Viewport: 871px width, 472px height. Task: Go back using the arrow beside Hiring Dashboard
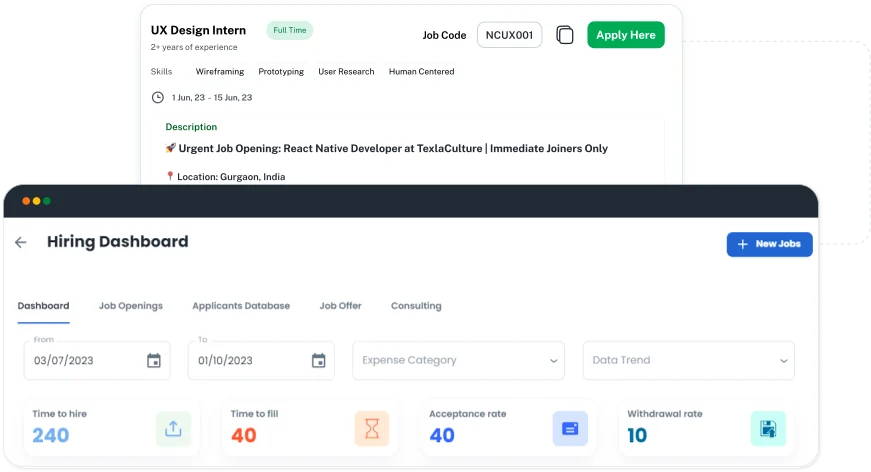point(21,242)
